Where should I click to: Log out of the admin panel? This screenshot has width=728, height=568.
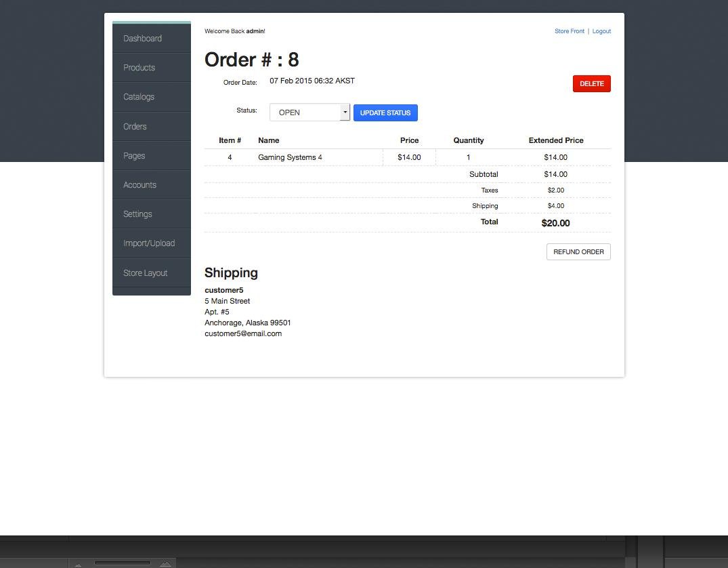point(601,31)
